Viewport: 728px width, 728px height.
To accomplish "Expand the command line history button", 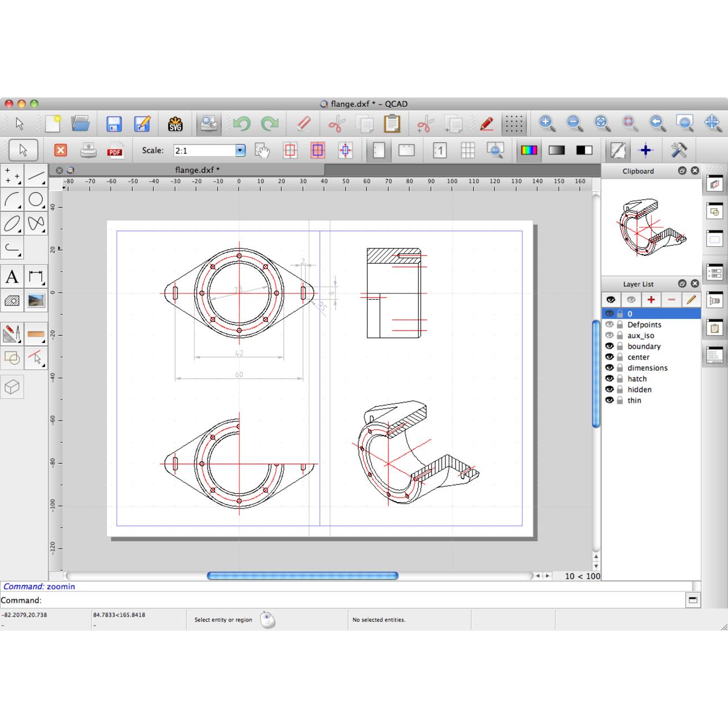I will 693,600.
